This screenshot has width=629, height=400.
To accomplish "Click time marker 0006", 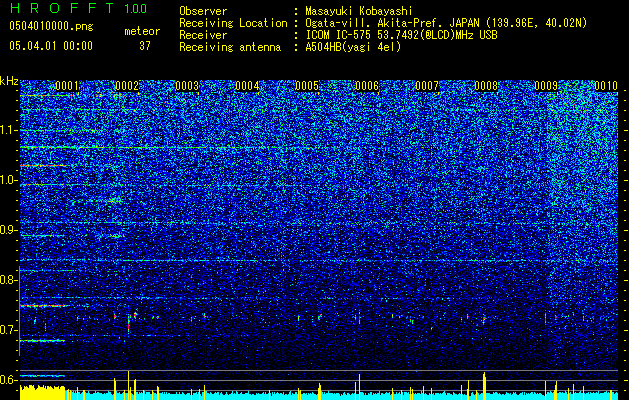I will (x=367, y=86).
